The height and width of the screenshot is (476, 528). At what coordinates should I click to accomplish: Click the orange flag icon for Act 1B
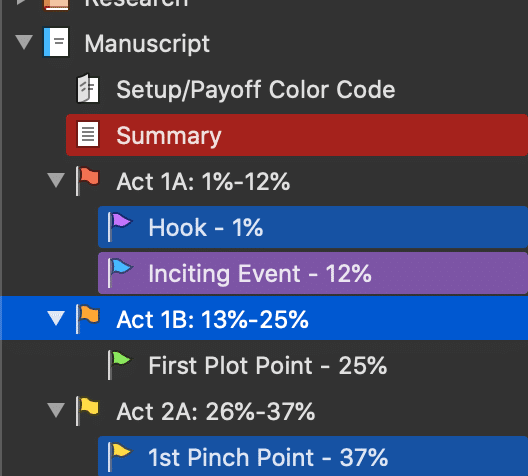(x=87, y=318)
